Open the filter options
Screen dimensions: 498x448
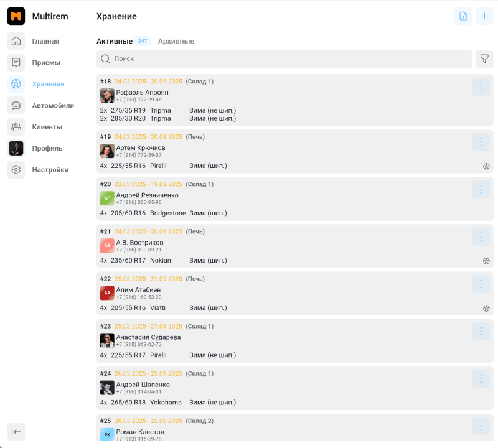point(484,59)
